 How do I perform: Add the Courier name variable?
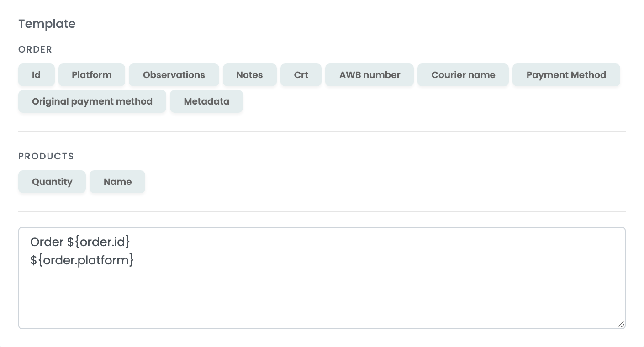[463, 75]
